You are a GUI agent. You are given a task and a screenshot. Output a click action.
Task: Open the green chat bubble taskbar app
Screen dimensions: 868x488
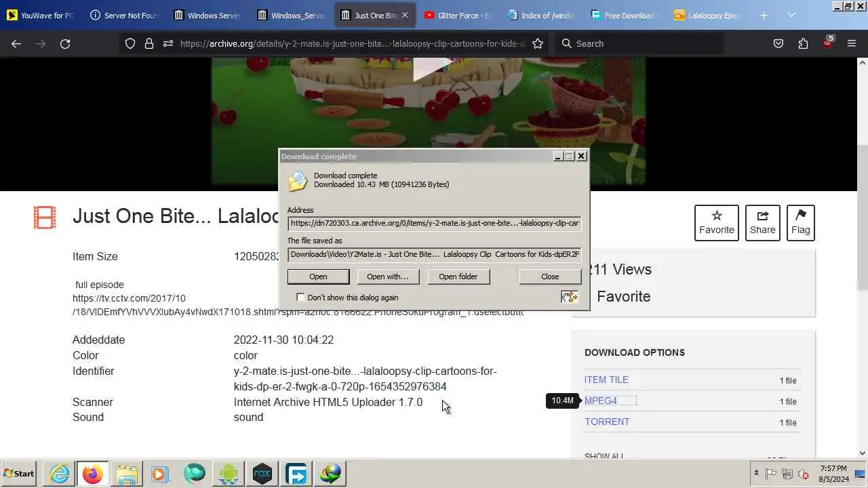pyautogui.click(x=195, y=474)
